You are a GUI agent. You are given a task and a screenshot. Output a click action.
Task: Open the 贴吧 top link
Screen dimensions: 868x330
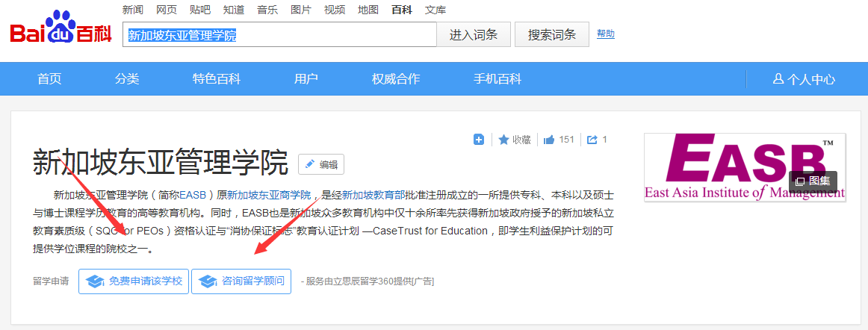coord(200,10)
